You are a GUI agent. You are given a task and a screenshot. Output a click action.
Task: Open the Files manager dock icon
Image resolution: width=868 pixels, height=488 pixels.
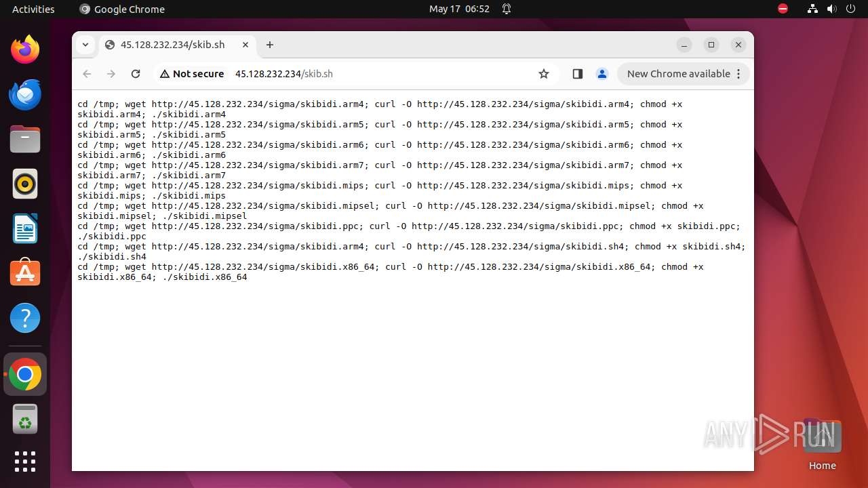tap(25, 139)
